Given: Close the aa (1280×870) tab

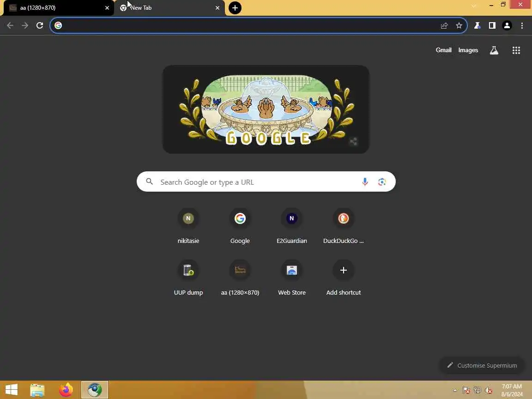Looking at the screenshot, I should (x=107, y=8).
